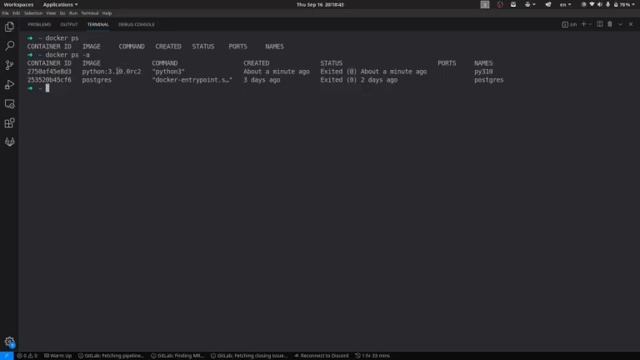The height and width of the screenshot is (360, 640).
Task: Open the Run and Debug view
Action: pyautogui.click(x=9, y=84)
